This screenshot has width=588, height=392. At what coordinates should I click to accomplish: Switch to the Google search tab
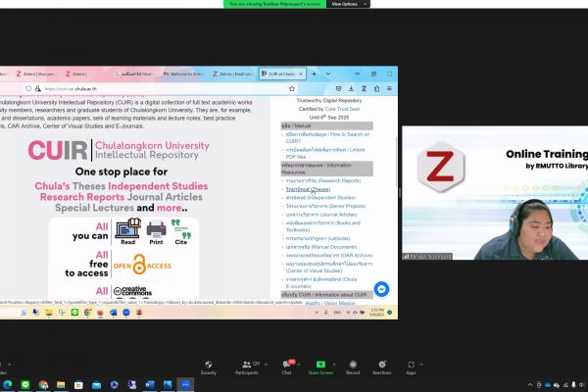(134, 73)
